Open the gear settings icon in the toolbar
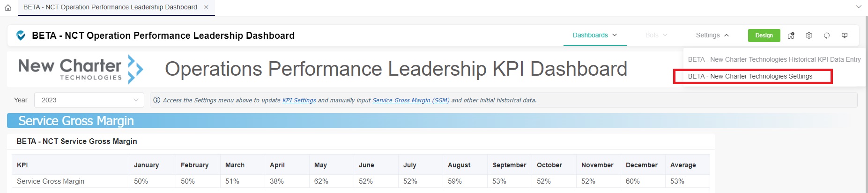The image size is (868, 193). pos(809,36)
